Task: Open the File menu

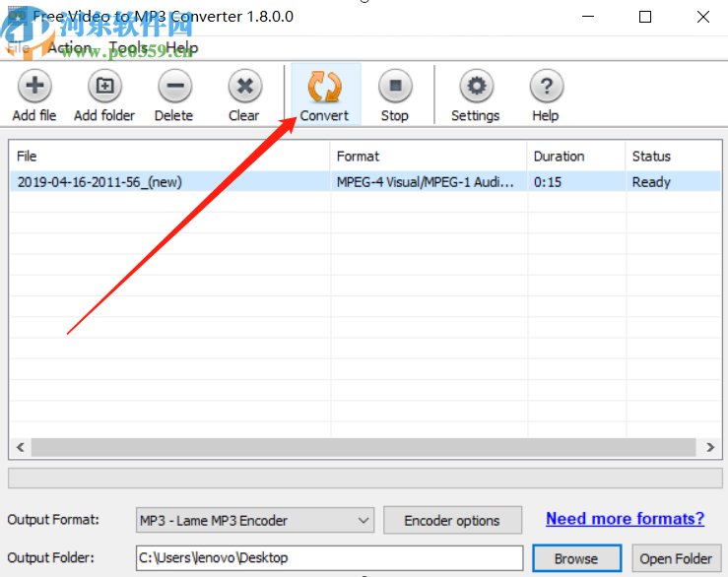Action: click(19, 47)
